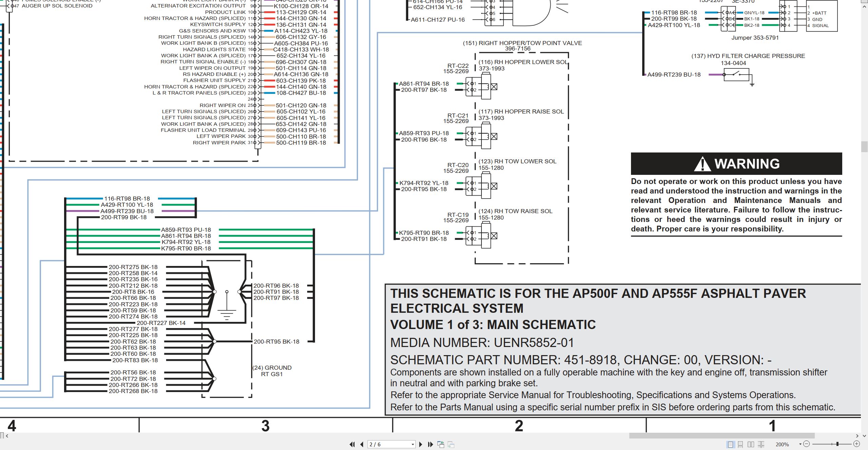Click wire label "A859-RT93 PU-18" near RT-C21
The image size is (868, 450).
pos(424,133)
